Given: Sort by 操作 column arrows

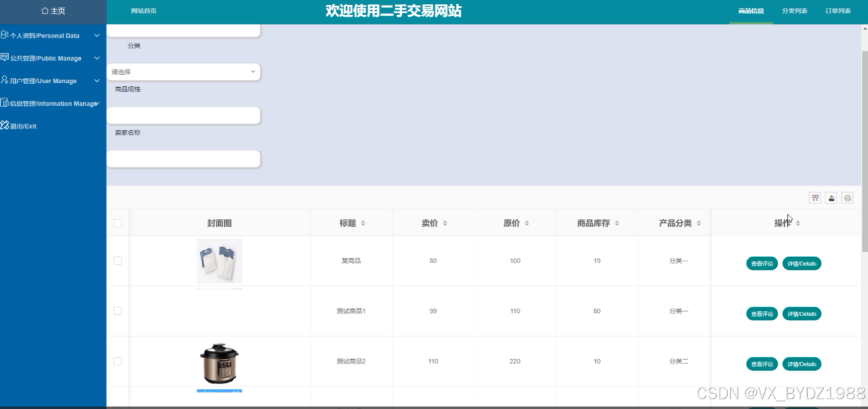Looking at the screenshot, I should pos(798,224).
